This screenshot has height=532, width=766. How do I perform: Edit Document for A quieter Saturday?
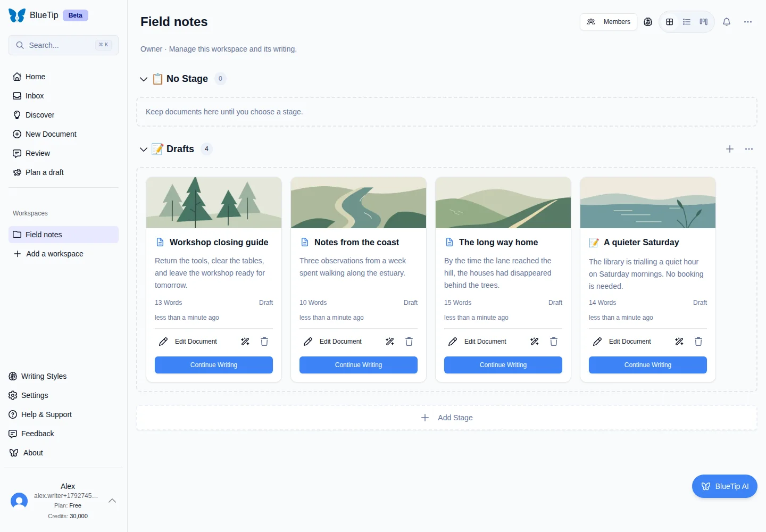(x=622, y=342)
